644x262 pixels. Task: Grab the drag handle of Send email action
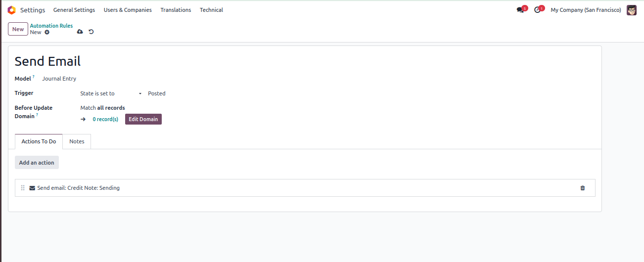pos(23,188)
